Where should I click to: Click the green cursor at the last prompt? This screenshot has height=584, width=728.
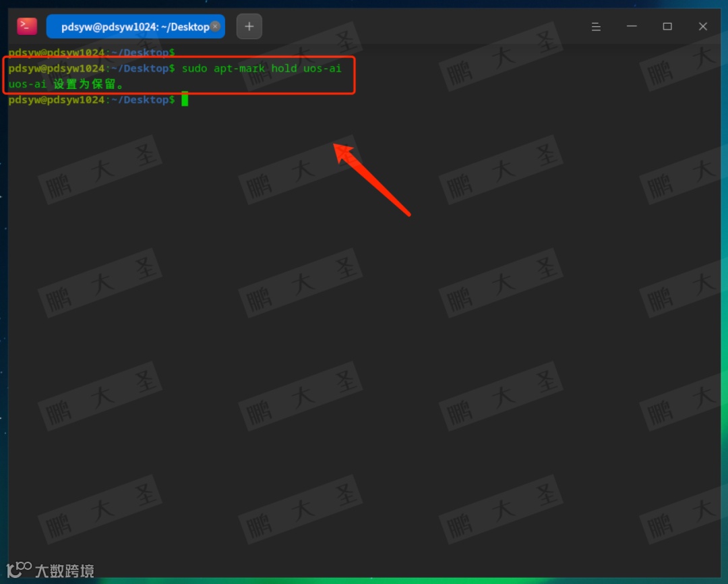[185, 99]
